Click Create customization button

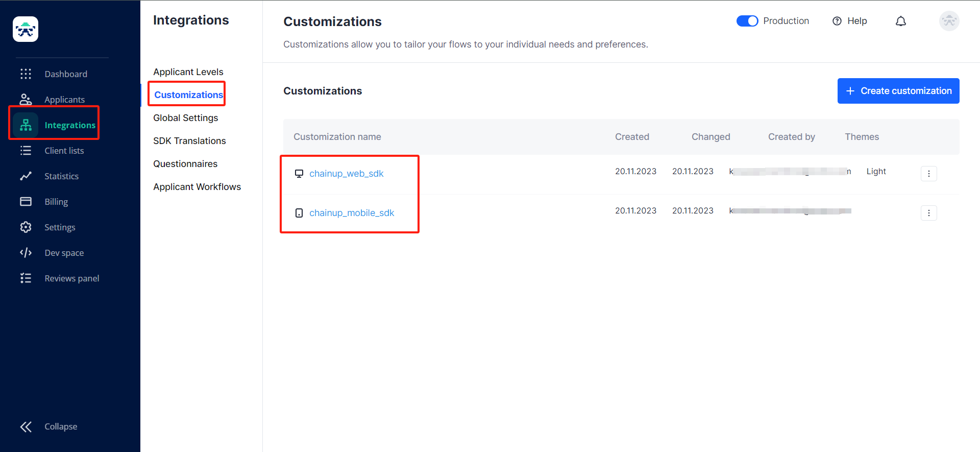pos(898,91)
